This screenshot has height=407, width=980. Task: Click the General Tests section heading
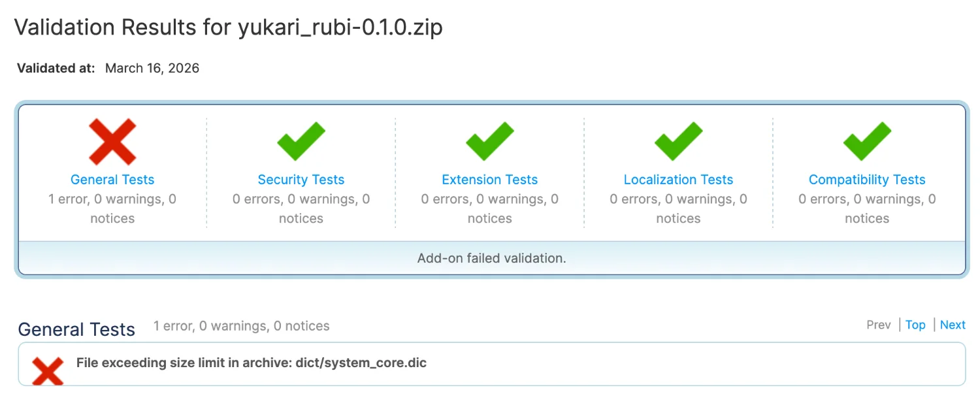[x=76, y=329]
